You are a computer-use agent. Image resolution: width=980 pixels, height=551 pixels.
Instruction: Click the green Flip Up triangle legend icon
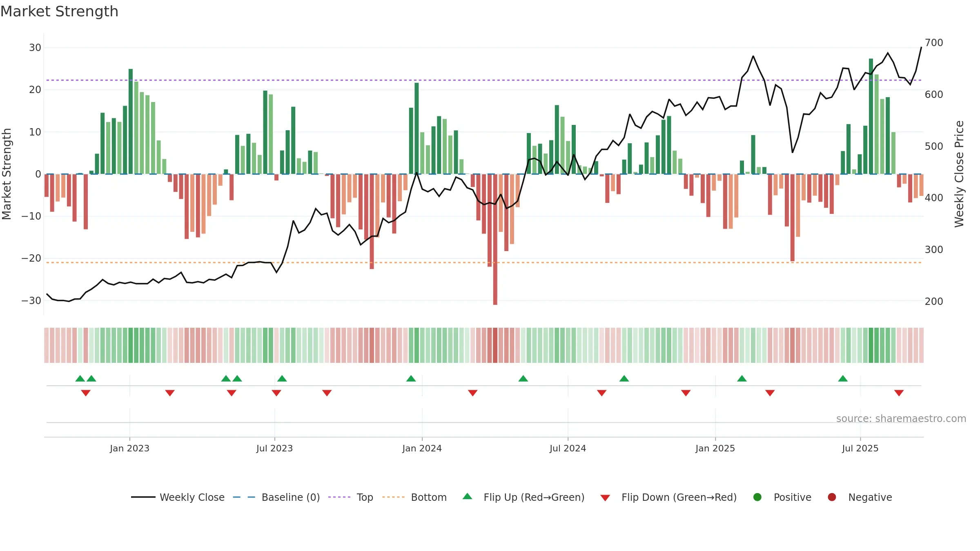(x=468, y=496)
